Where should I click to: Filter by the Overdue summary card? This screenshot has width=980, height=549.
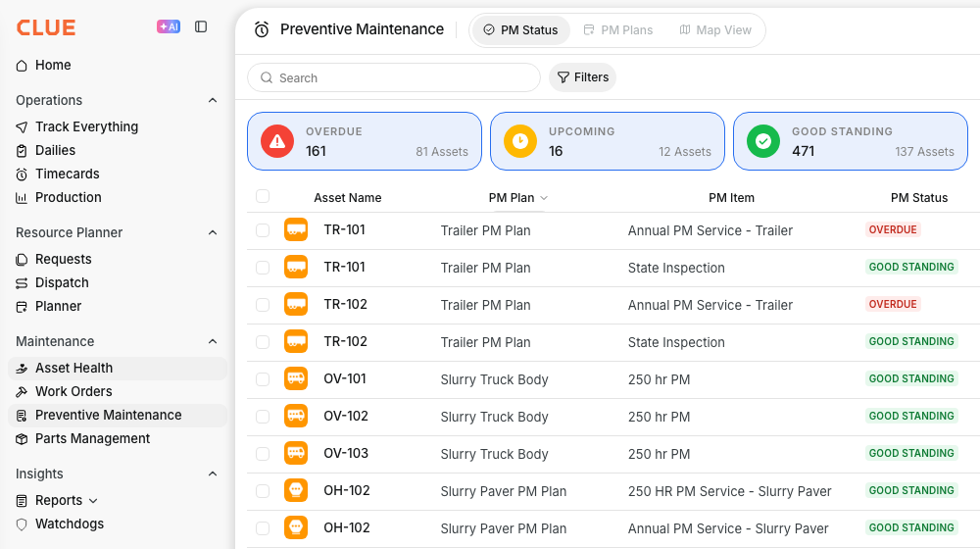[x=365, y=141]
